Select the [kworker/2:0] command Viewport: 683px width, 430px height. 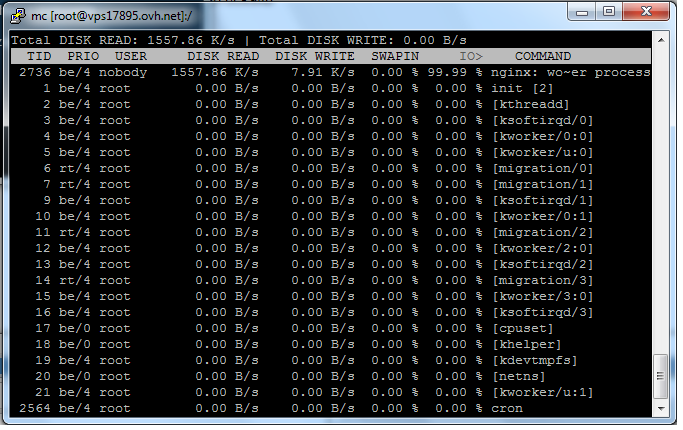pyautogui.click(x=542, y=248)
